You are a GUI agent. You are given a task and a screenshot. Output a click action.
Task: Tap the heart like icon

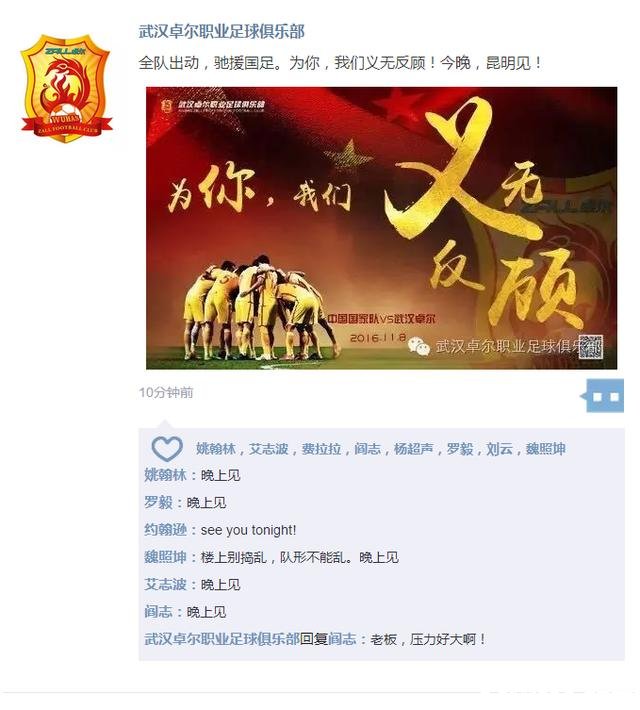click(x=167, y=449)
